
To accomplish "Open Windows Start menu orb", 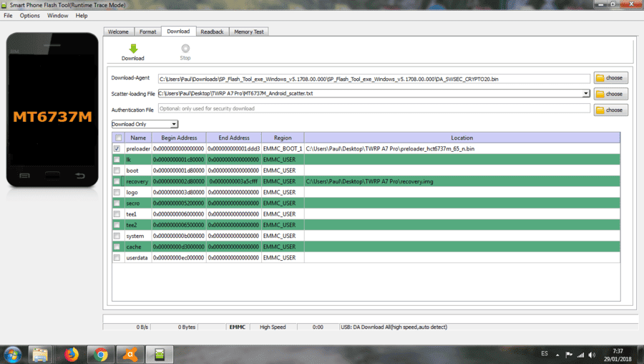I will pyautogui.click(x=13, y=354).
